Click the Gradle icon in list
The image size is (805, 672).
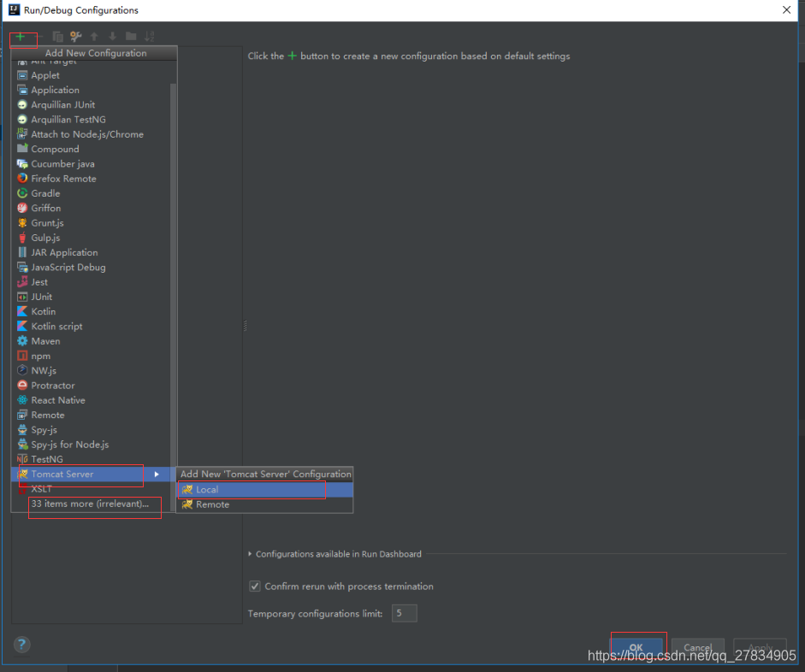pyautogui.click(x=22, y=193)
